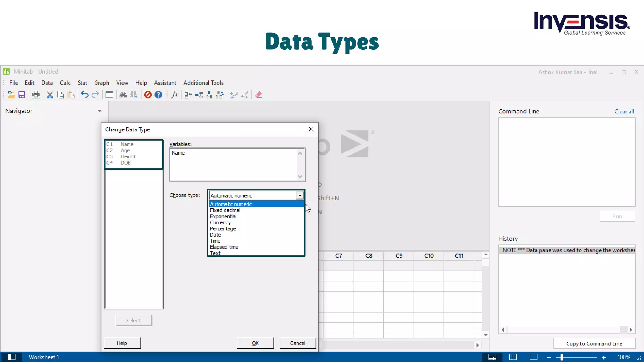Open the fx calculator function icon
This screenshot has width=644, height=362.
[175, 95]
